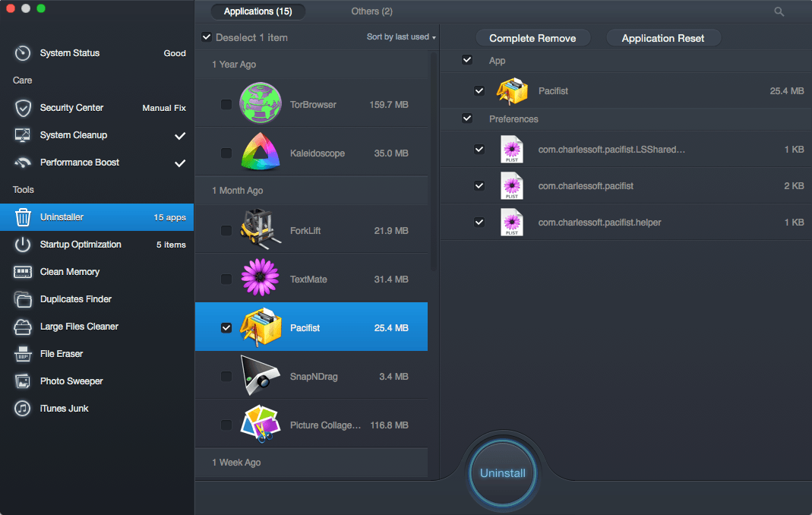
Task: Click the Application Reset button
Action: point(663,38)
